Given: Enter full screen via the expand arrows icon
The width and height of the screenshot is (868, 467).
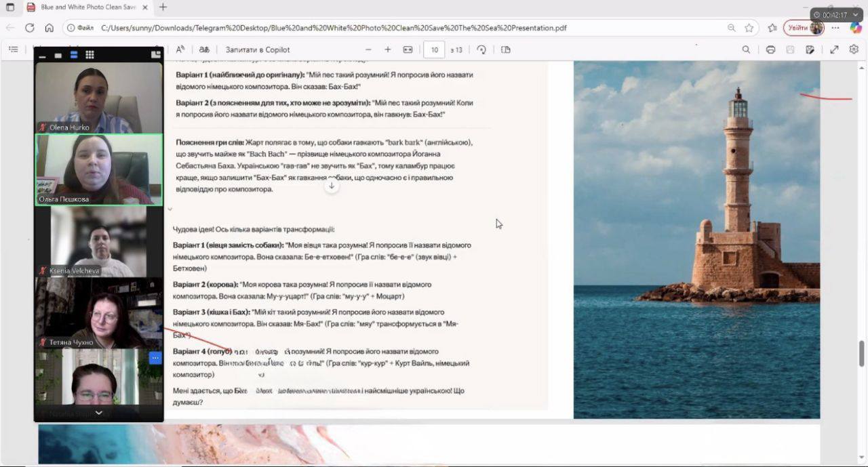Looking at the screenshot, I should click(834, 49).
